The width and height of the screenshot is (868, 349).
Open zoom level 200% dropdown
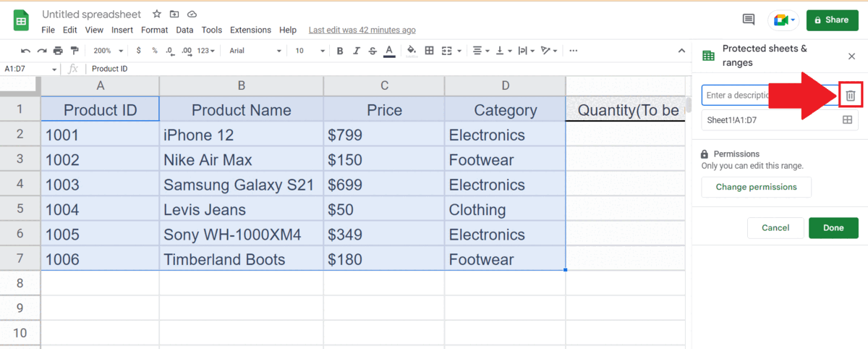[x=109, y=51]
